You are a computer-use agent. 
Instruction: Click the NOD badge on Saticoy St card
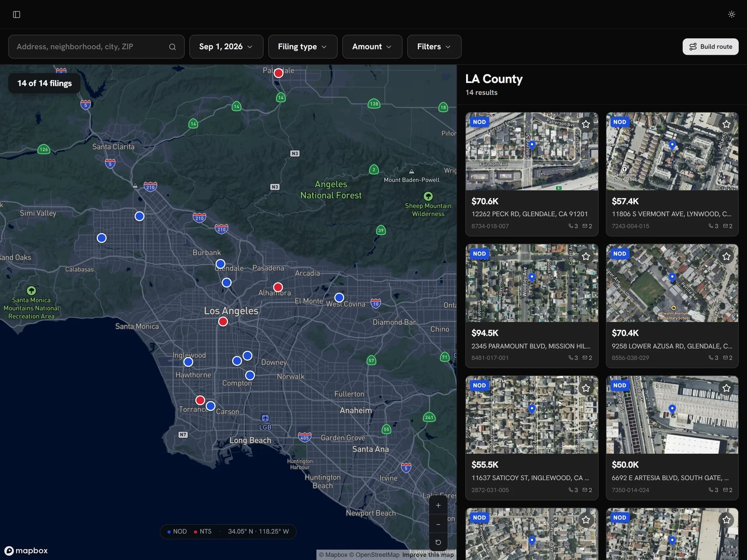coord(479,385)
